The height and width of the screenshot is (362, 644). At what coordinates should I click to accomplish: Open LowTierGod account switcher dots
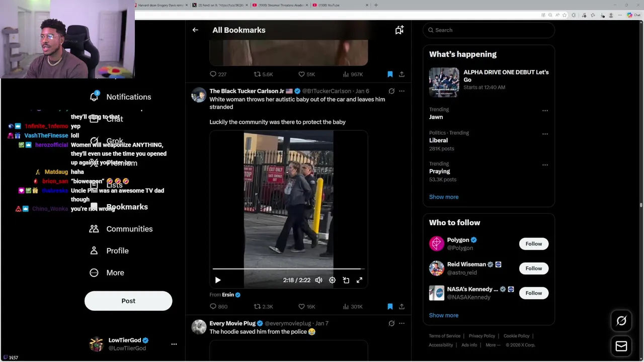[x=174, y=344]
